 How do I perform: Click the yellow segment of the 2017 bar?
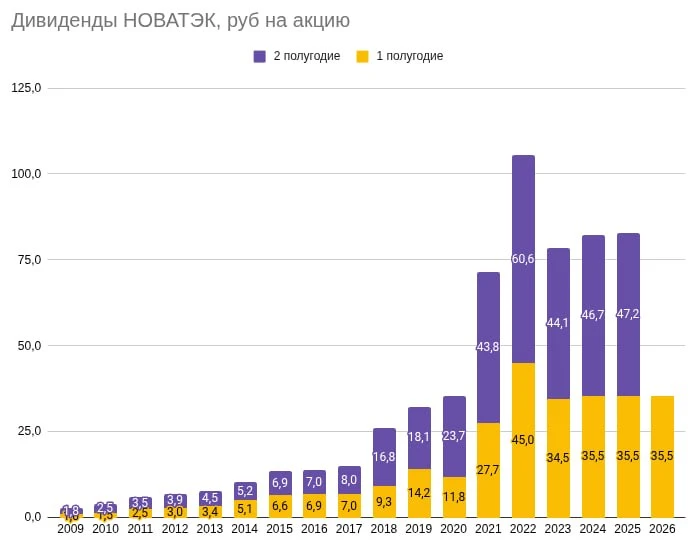[349, 506]
